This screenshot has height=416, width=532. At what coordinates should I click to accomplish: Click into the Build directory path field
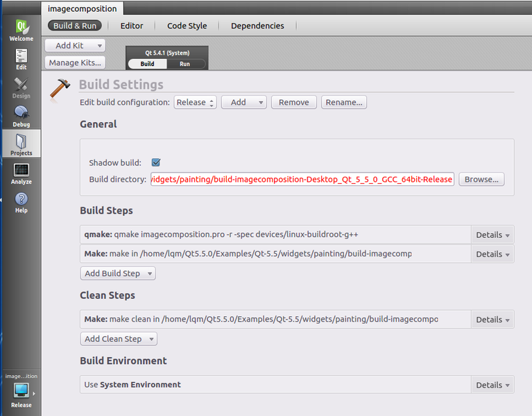pos(301,180)
